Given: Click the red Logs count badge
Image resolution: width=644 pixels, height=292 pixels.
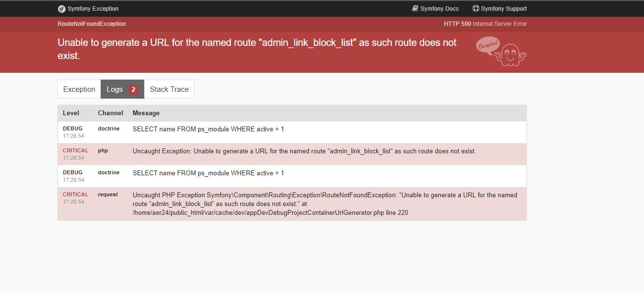Looking at the screenshot, I should [x=133, y=89].
